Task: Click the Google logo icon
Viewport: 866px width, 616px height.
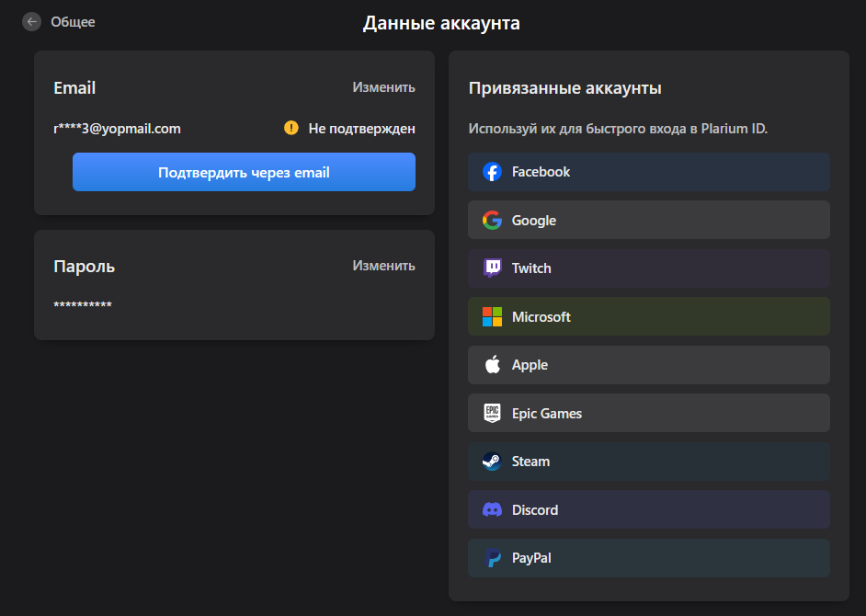Action: tap(492, 220)
